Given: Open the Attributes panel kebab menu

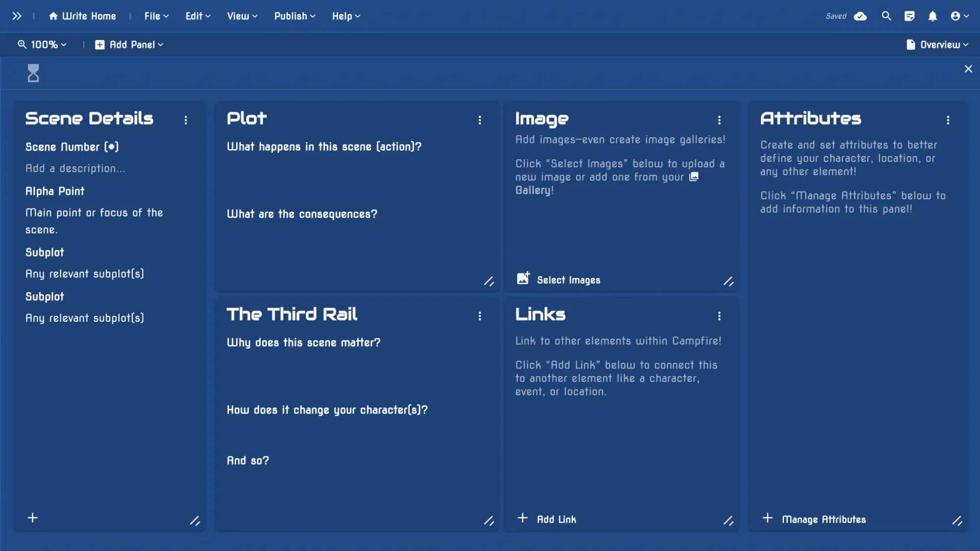Looking at the screenshot, I should click(948, 120).
